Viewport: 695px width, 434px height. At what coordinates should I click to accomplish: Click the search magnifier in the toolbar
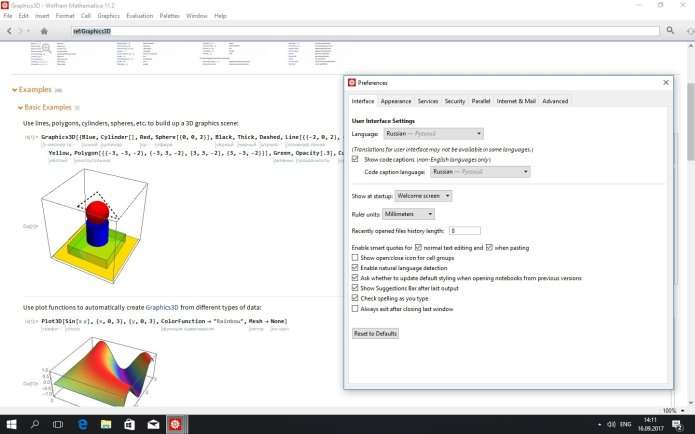[x=670, y=30]
